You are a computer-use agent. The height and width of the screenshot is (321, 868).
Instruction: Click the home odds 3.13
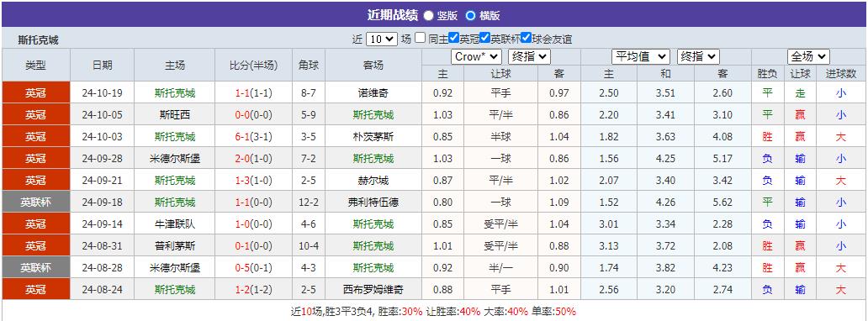coord(609,245)
